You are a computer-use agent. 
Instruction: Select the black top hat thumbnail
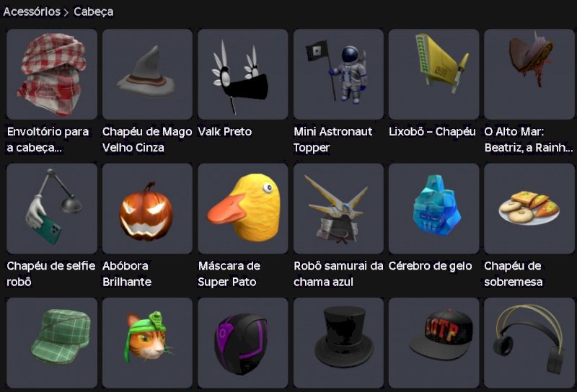[338, 343]
